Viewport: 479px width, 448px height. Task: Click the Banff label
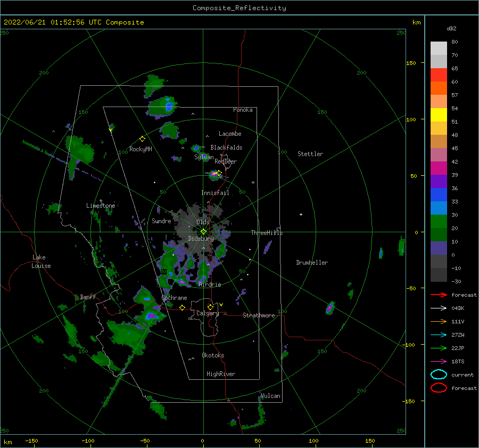point(88,297)
